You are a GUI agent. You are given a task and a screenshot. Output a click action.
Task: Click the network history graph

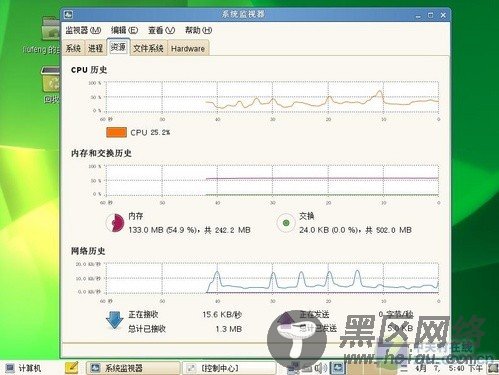tap(272, 278)
